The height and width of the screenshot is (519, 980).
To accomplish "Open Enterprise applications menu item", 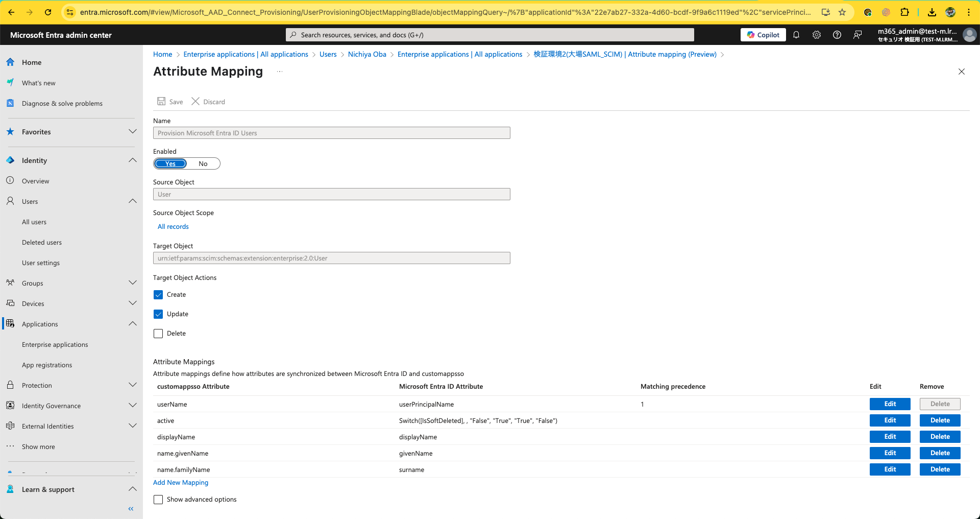I will [x=55, y=344].
